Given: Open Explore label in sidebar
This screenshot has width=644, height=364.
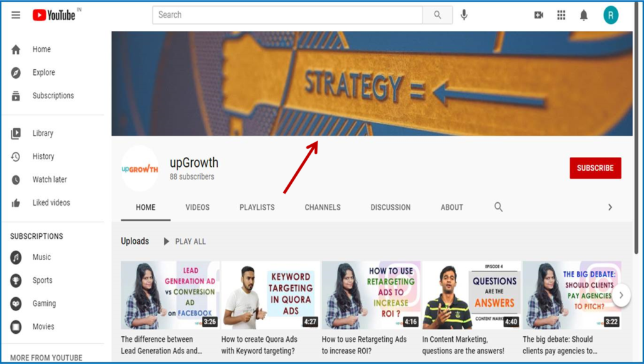Looking at the screenshot, I should click(x=43, y=72).
